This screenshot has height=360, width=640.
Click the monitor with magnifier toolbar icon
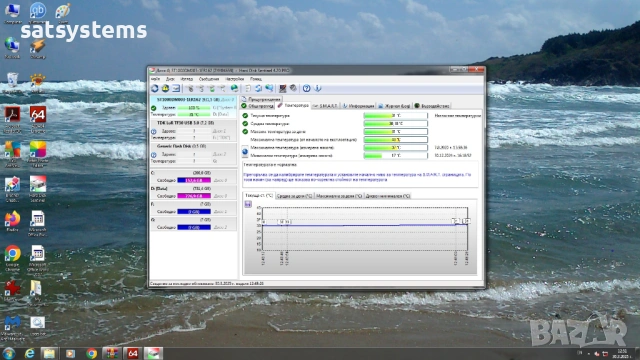pyautogui.click(x=269, y=88)
